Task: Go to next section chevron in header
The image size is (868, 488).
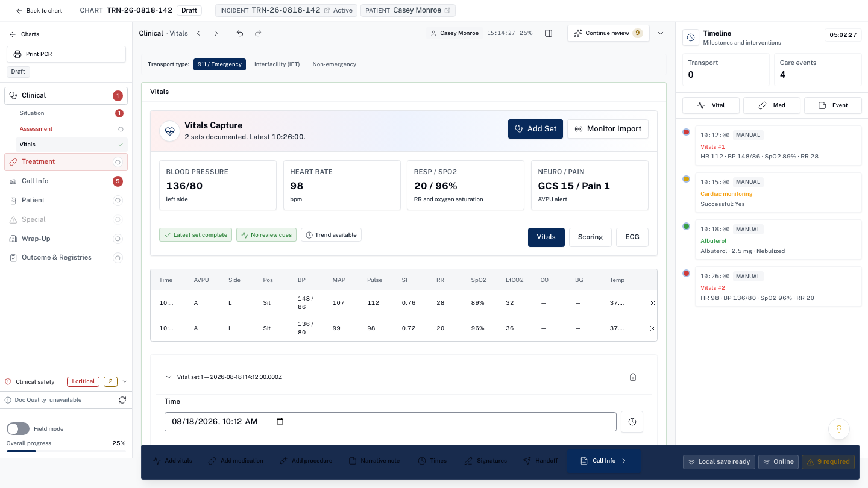Action: pos(216,33)
